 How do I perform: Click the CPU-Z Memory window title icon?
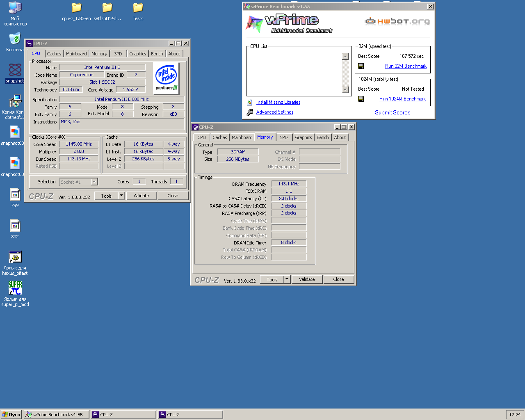[195, 127]
